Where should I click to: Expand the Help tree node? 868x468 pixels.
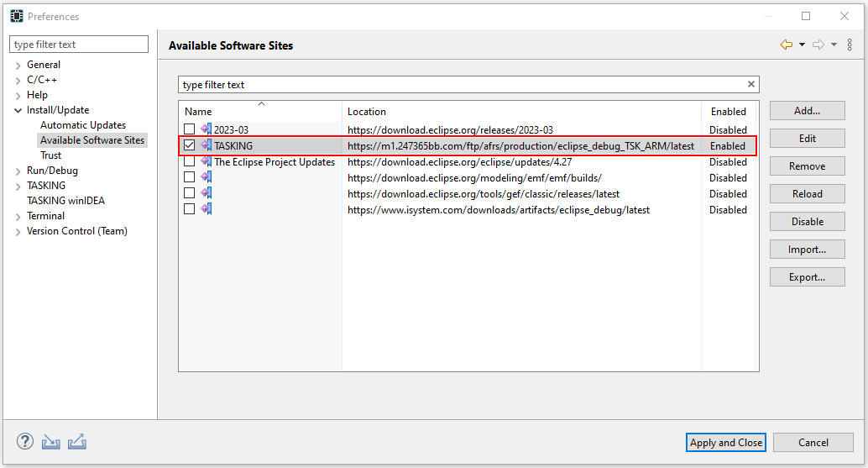pos(18,96)
